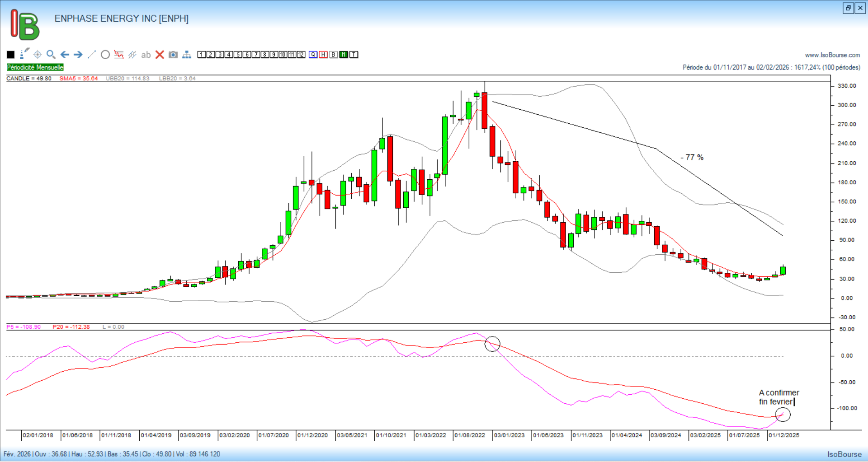Click the 'A confirmer fin fevrier' annotation
868x462 pixels.
[x=778, y=397]
